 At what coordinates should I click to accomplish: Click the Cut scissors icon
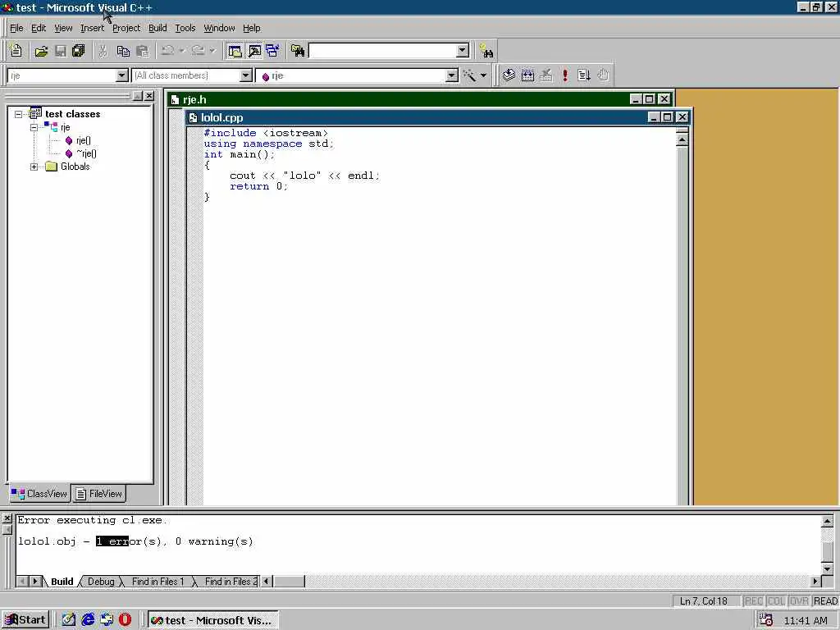coord(103,51)
